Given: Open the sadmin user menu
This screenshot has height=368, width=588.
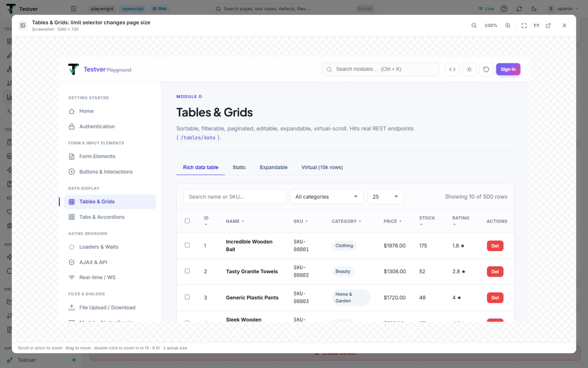Looking at the screenshot, I should pos(563,9).
